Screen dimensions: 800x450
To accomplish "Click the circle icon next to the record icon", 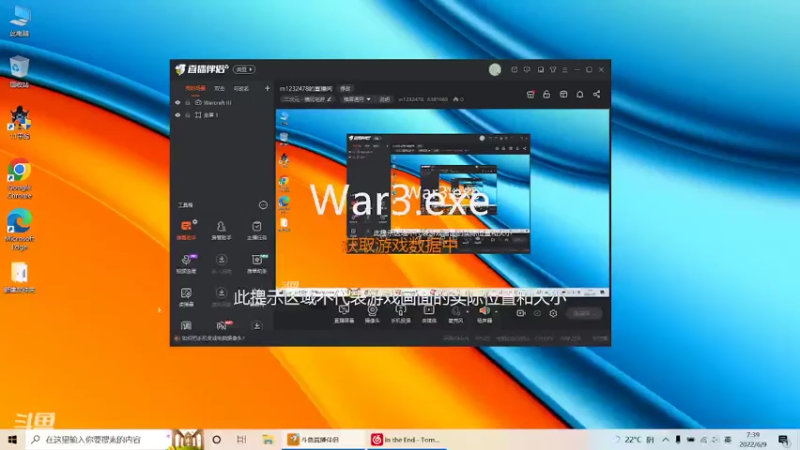I will point(537,313).
